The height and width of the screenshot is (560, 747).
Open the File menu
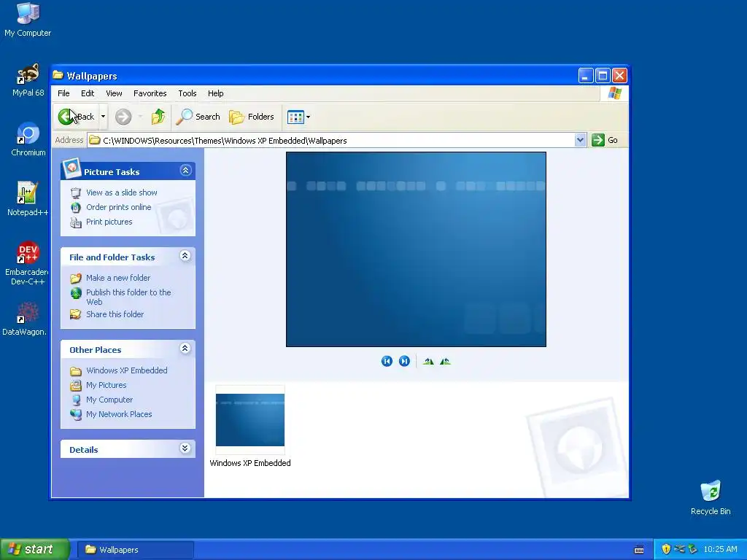pos(63,93)
